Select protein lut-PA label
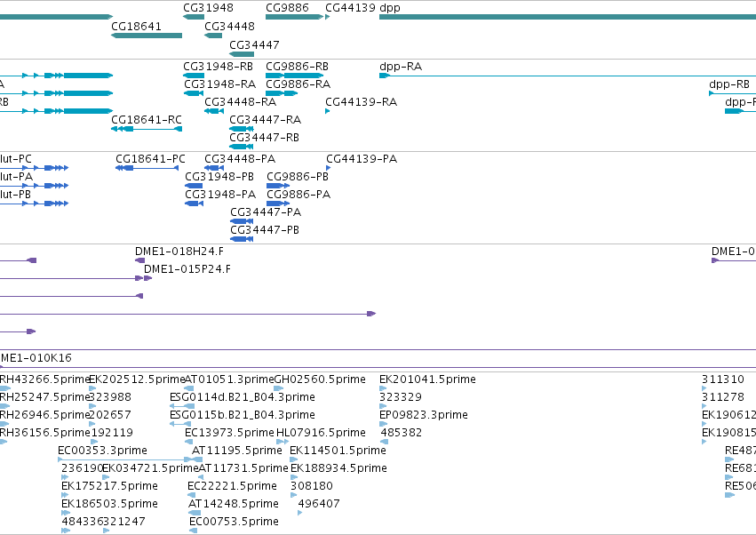 coord(16,177)
